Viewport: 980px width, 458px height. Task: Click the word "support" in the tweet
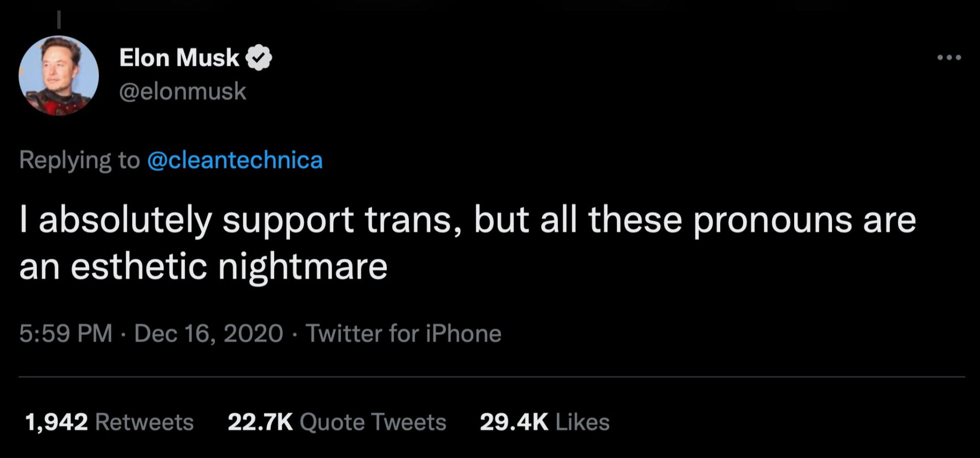coord(288,221)
